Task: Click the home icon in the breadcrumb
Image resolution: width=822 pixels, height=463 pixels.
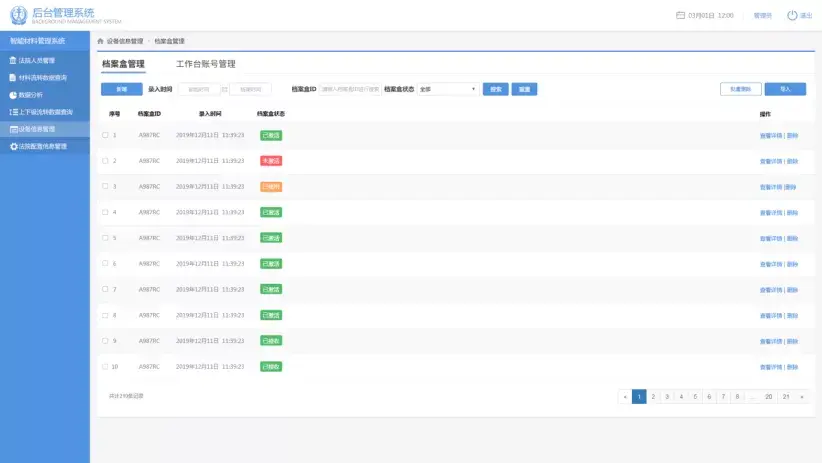Action: pos(101,41)
